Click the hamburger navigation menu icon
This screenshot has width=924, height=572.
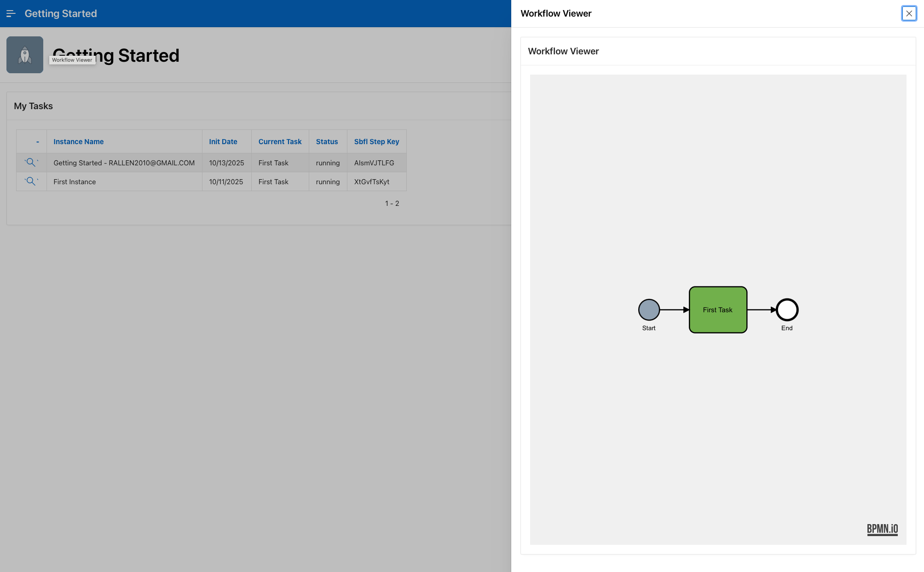pos(11,14)
